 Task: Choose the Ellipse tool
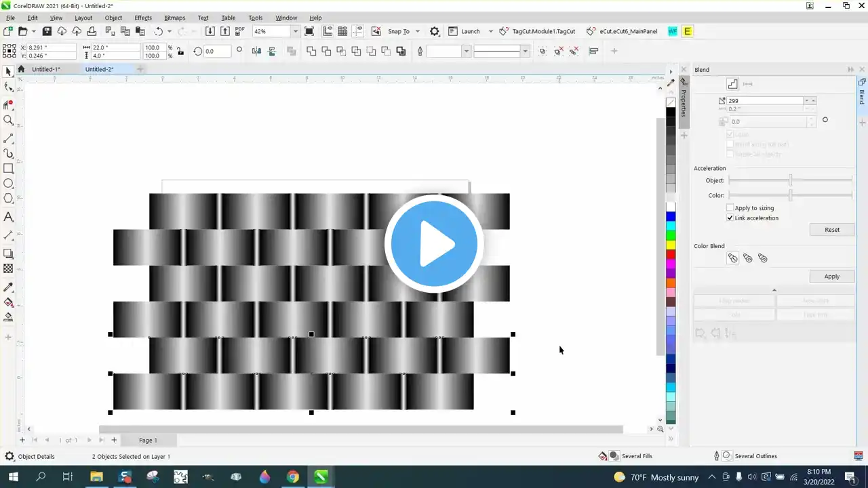8,184
